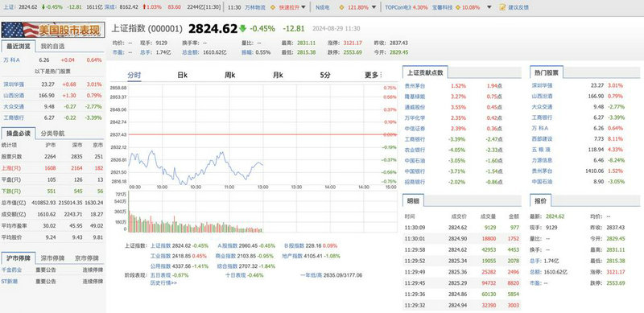
Task: Click the diamond icon before 121.80%
Action: pos(341,7)
